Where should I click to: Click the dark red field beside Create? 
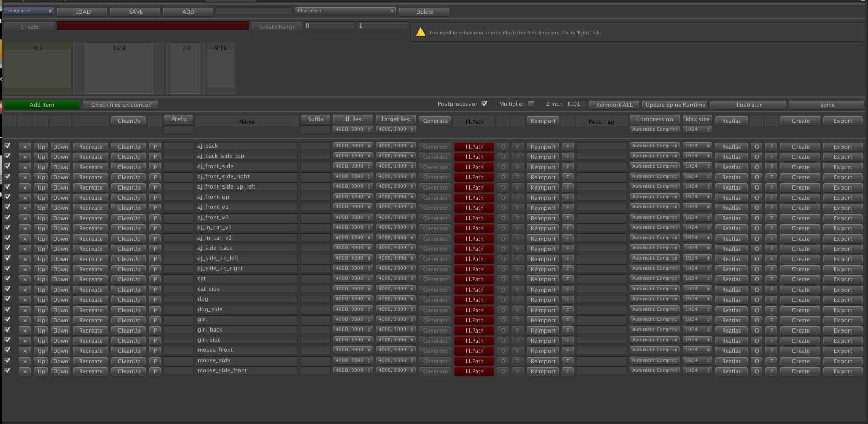(153, 26)
